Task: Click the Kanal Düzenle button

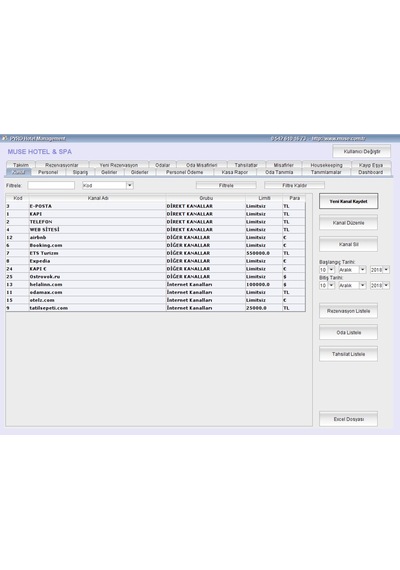Action: click(x=348, y=222)
